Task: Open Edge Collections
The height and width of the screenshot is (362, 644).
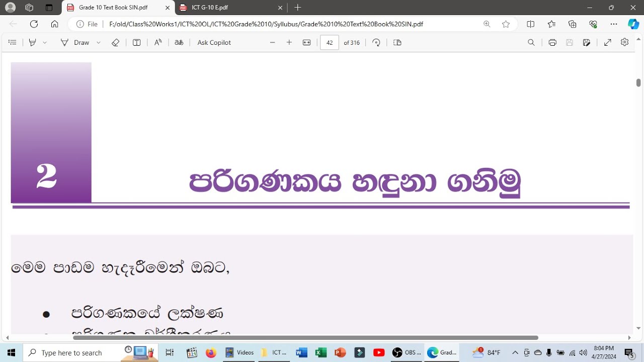Action: (573, 24)
